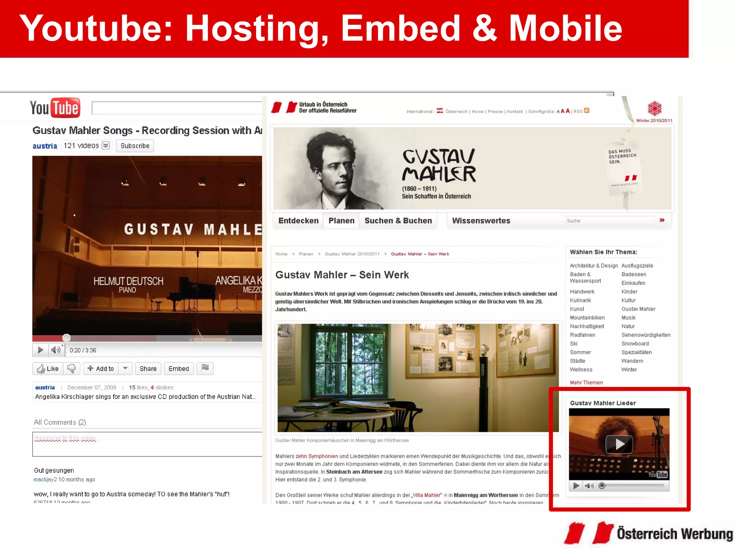Click the main video progress bar handle
The width and height of the screenshot is (746, 560).
point(66,338)
